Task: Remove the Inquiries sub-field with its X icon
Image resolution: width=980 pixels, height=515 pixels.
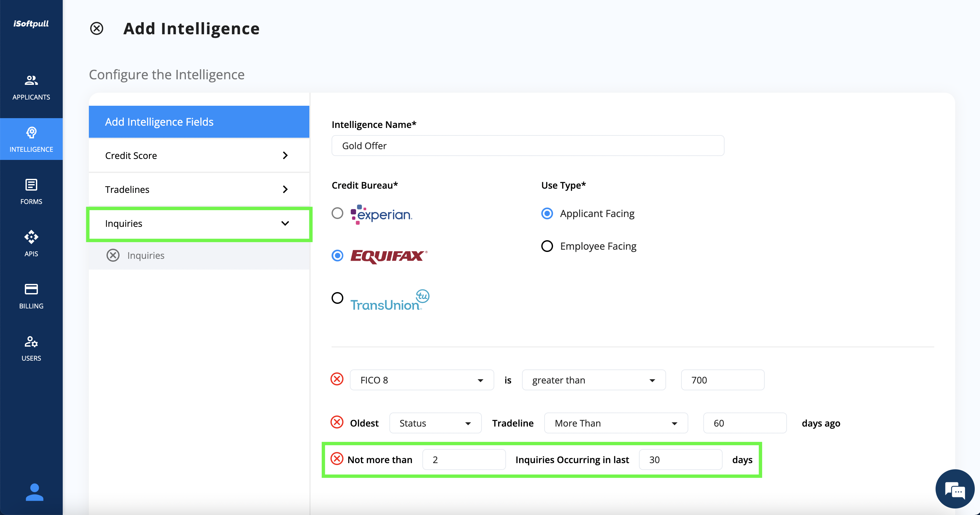Action: click(x=113, y=256)
